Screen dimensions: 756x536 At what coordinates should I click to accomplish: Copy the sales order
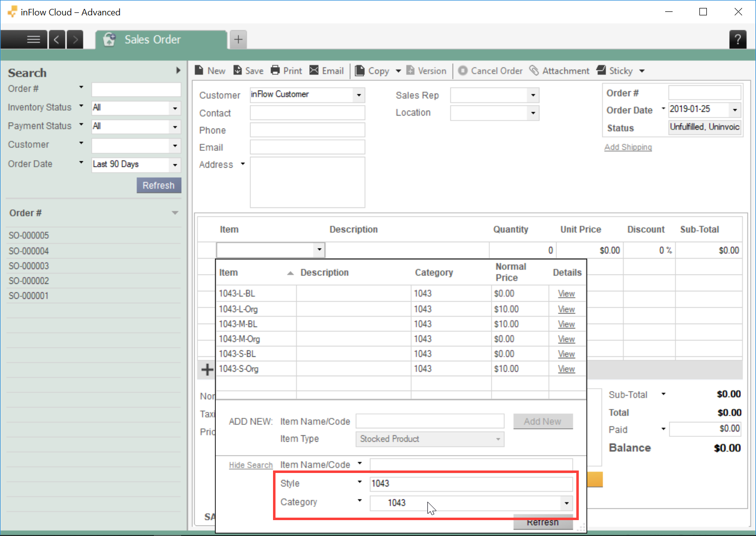coord(373,70)
